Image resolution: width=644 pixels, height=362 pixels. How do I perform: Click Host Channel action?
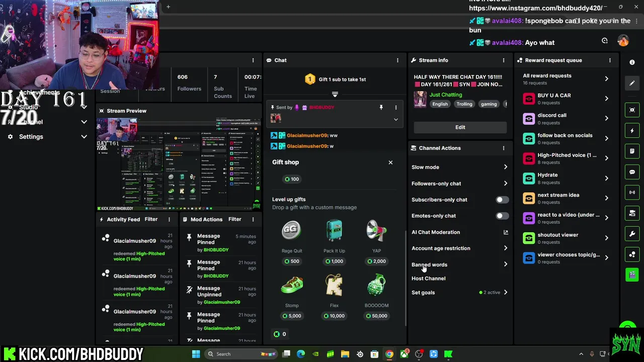coord(428,279)
